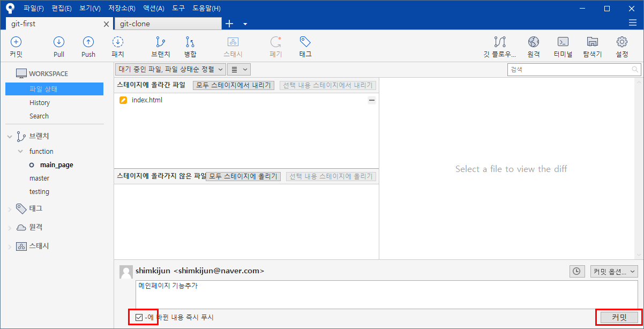Expand the 스태시 section
Screen dimensions: 644x329
click(10, 246)
